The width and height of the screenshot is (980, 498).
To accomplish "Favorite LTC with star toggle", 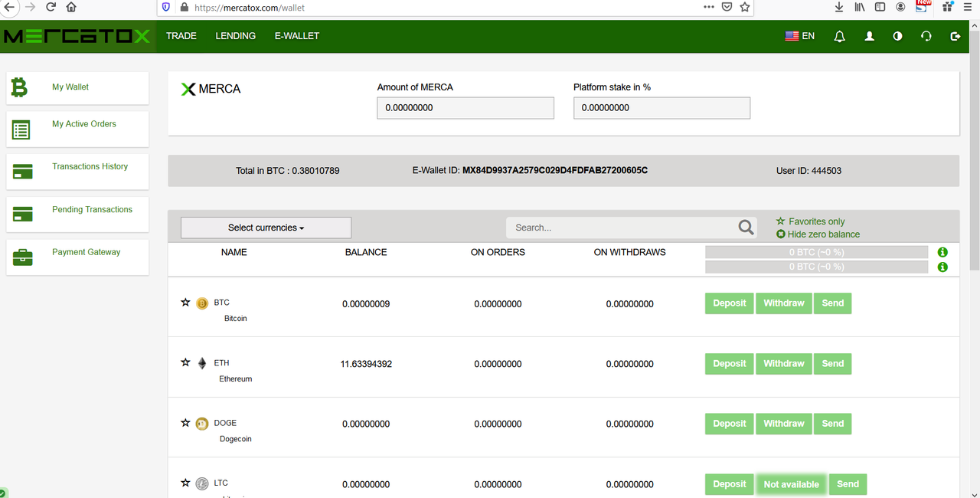I will point(185,483).
